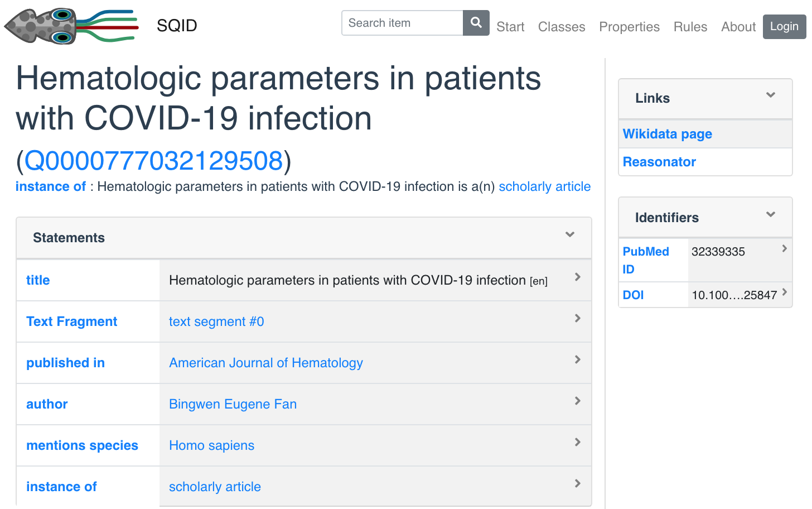Click the Q0000777032129508 entity ID link
This screenshot has height=509, width=812.
click(x=154, y=161)
